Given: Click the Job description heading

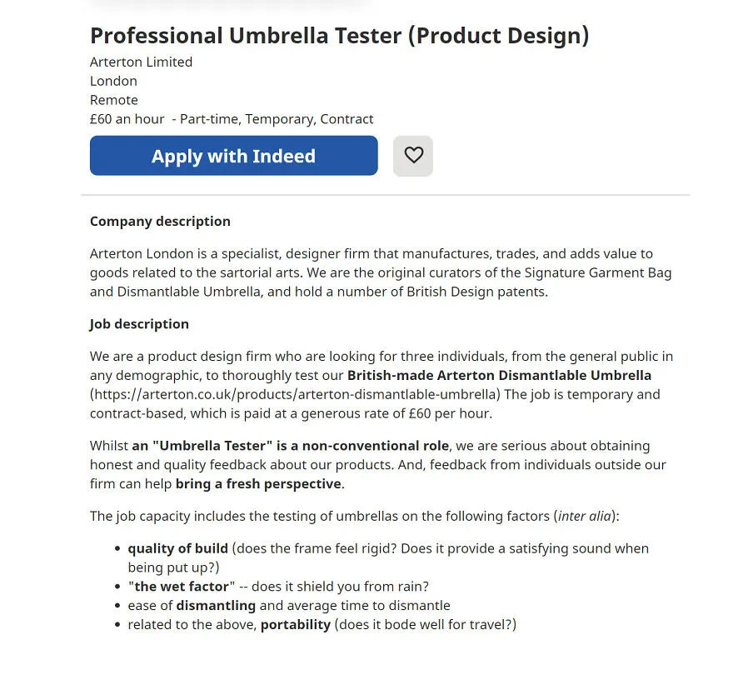Looking at the screenshot, I should (139, 324).
